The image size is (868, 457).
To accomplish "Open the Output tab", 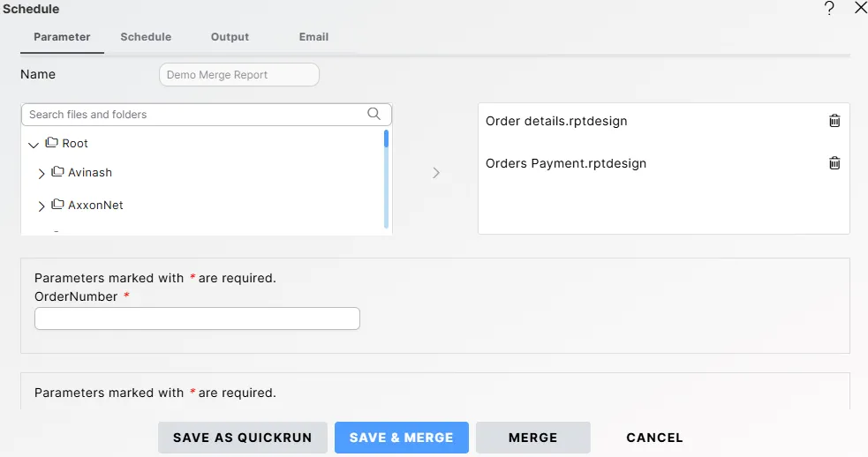I will coord(230,37).
